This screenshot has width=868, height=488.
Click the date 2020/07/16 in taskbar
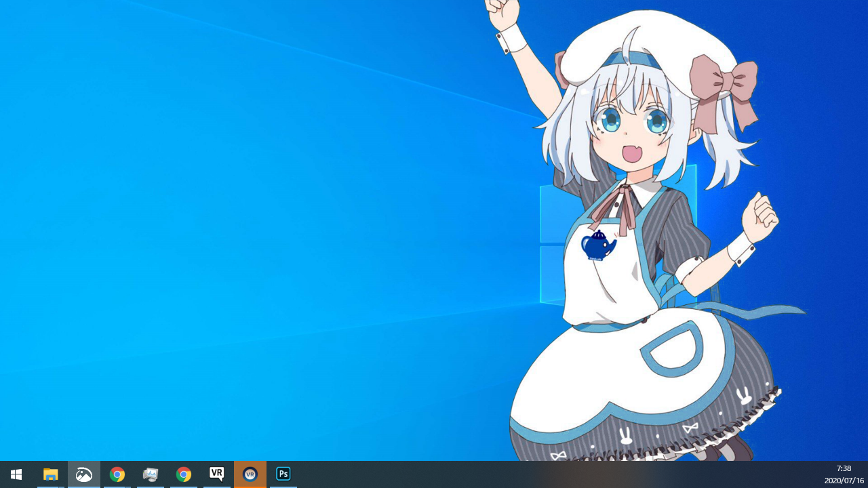[844, 481]
